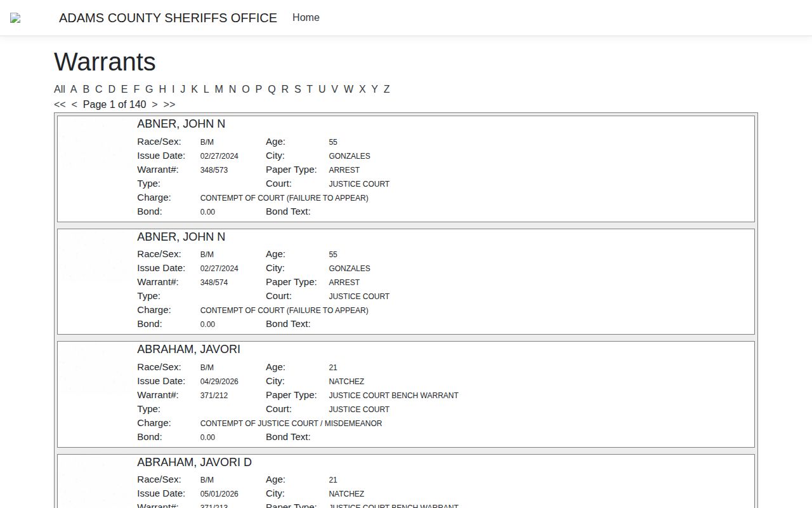Filter warrants by letter S

[298, 90]
